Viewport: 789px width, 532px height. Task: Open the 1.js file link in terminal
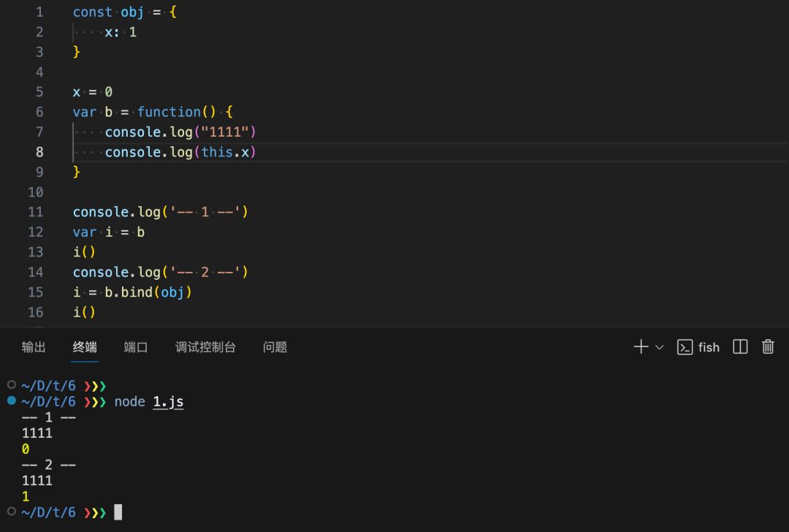click(x=168, y=402)
